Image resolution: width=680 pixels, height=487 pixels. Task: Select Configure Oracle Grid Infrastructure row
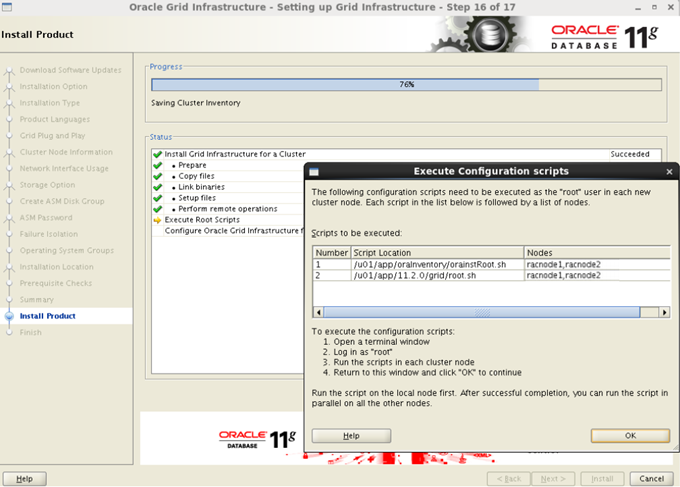(228, 231)
